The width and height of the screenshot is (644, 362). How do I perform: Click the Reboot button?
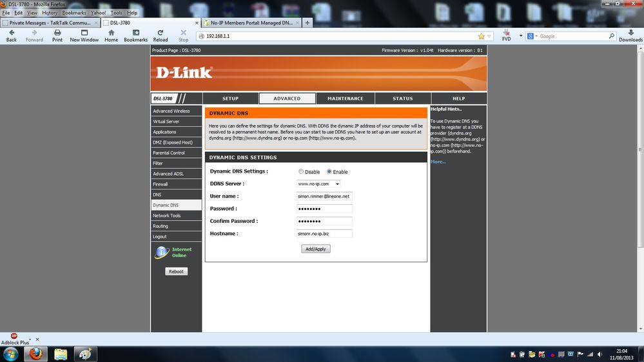(176, 271)
